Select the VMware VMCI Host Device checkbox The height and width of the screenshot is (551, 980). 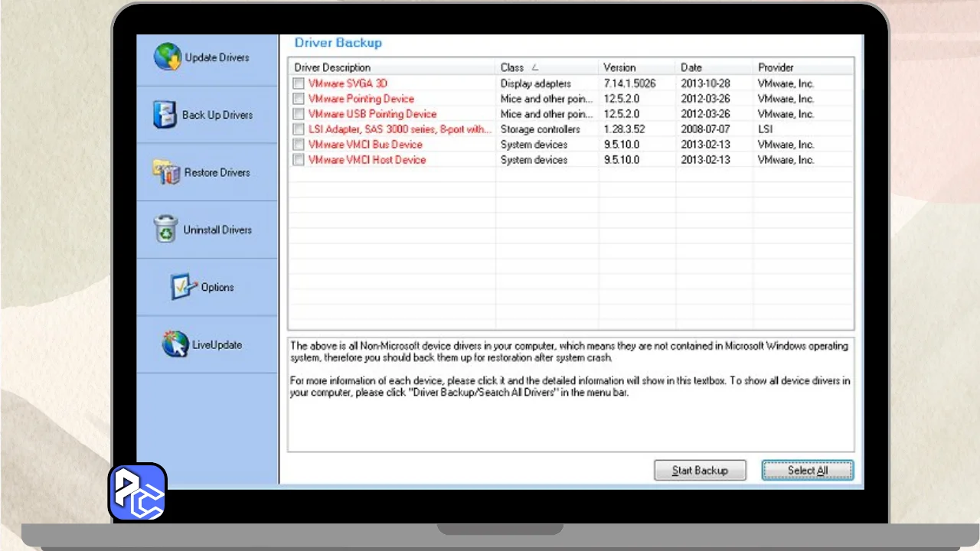point(299,160)
